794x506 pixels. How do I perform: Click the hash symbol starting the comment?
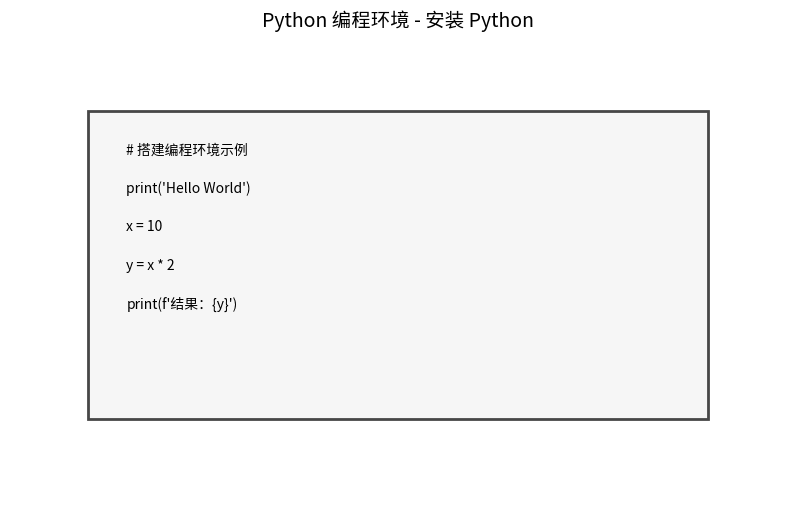coord(130,150)
